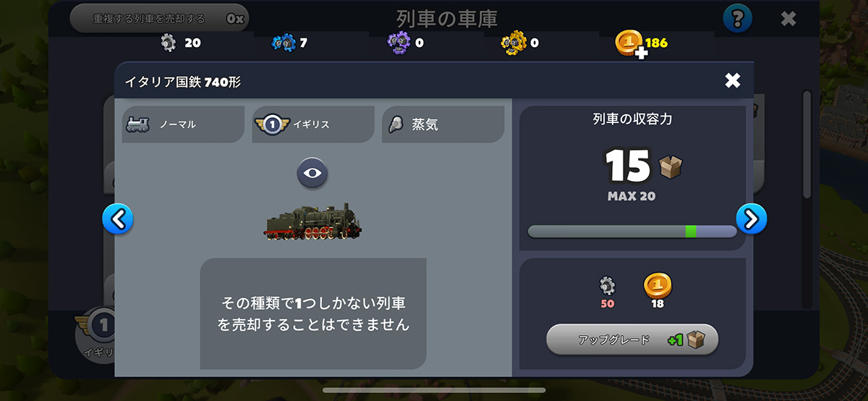
Task: Click the train capacity progress bar
Action: coord(632,232)
